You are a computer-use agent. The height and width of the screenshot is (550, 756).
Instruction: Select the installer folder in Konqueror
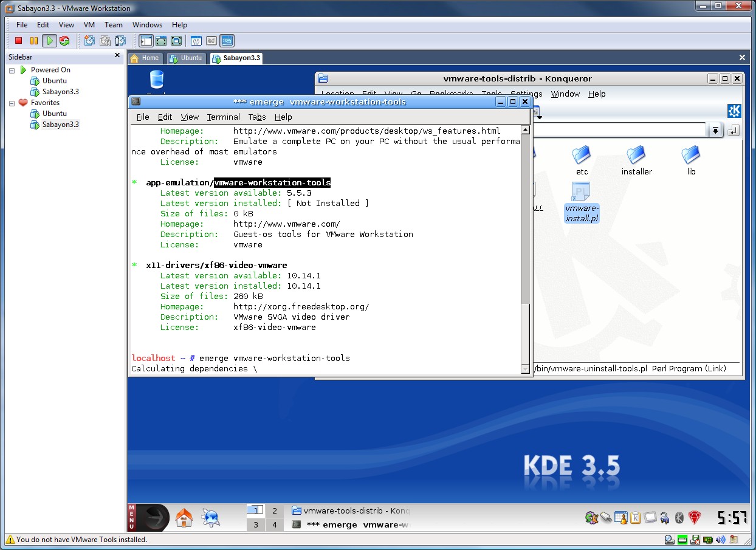[636, 161]
